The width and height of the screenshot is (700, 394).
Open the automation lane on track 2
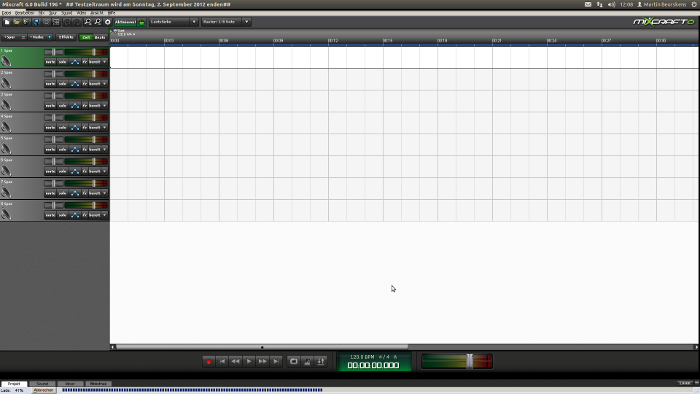(75, 84)
